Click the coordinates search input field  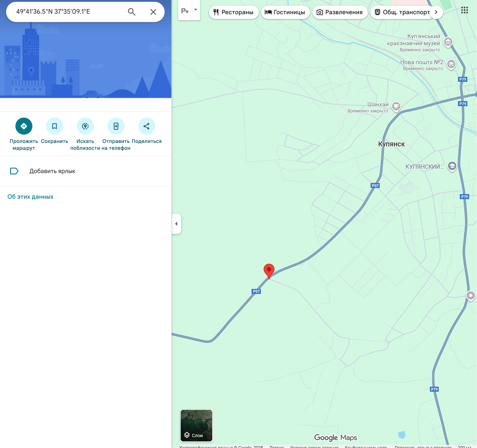[68, 12]
